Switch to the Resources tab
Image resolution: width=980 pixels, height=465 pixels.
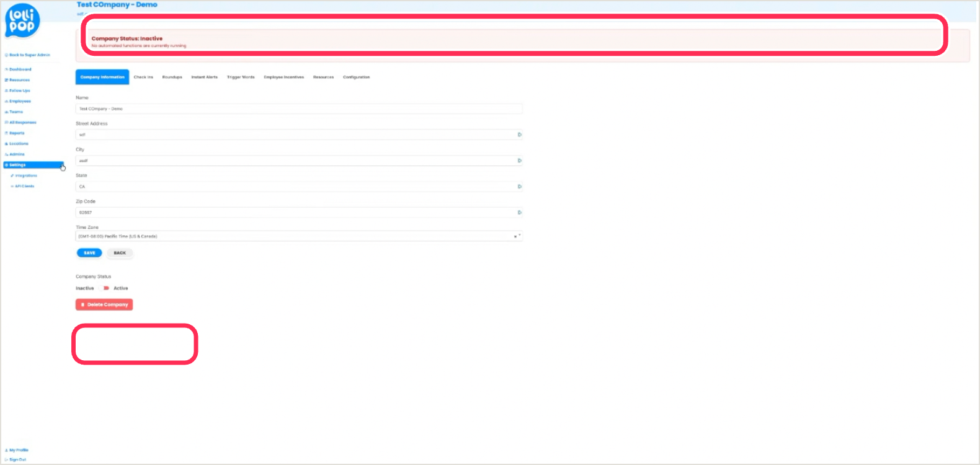click(323, 77)
